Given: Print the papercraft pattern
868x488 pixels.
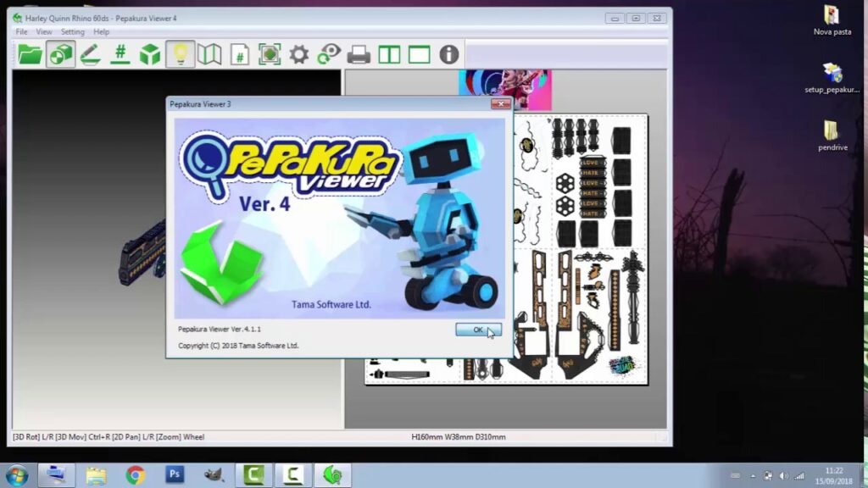Looking at the screenshot, I should [357, 53].
